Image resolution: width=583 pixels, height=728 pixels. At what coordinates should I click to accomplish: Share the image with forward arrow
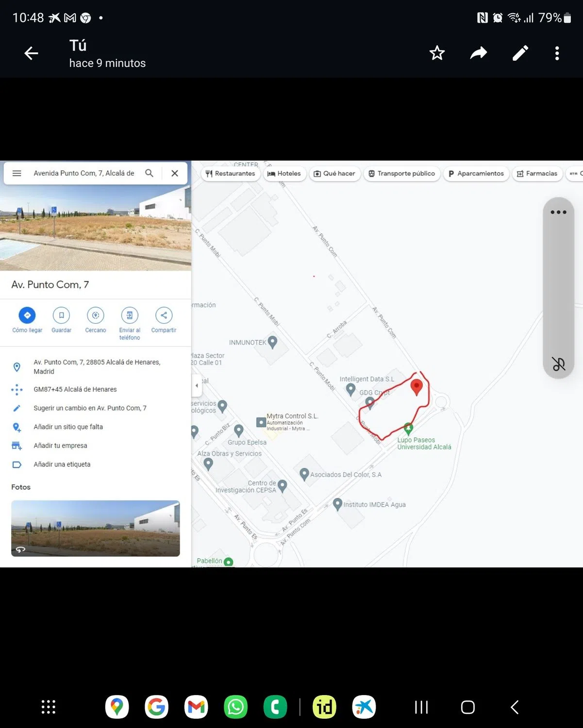coord(478,53)
